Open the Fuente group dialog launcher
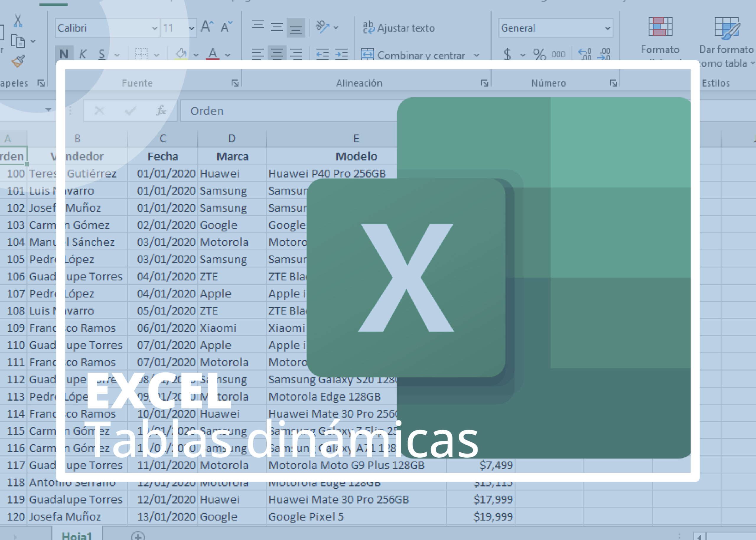756x540 pixels. pyautogui.click(x=235, y=83)
